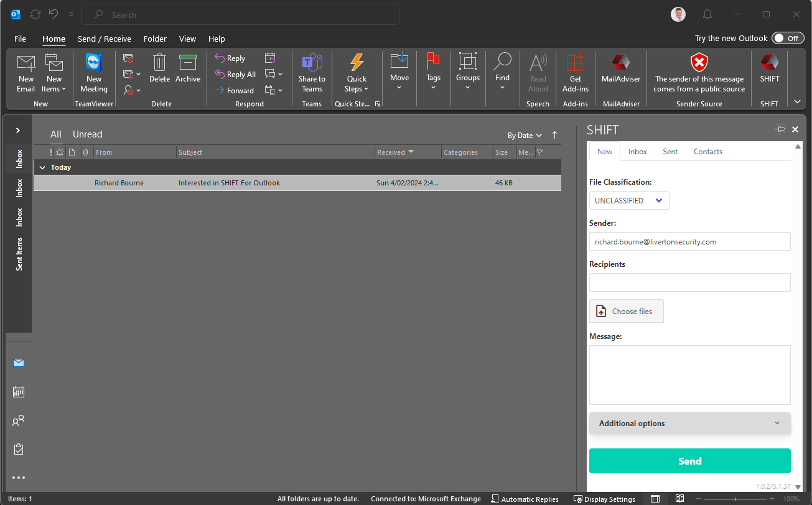Show only Unread messages
Image resolution: width=812 pixels, height=505 pixels.
coord(87,134)
